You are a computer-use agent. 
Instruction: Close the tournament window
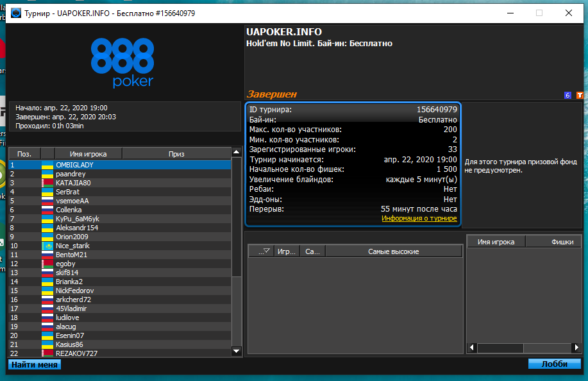(x=569, y=13)
